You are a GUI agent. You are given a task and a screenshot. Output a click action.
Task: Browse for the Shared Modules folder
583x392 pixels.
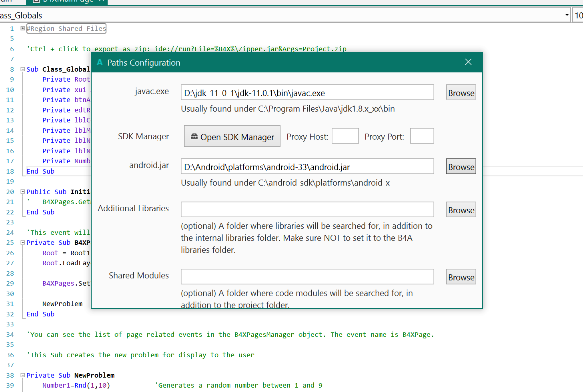coord(461,277)
